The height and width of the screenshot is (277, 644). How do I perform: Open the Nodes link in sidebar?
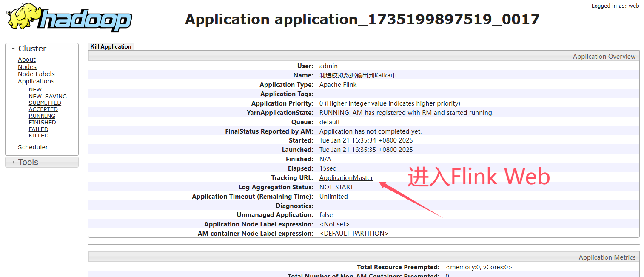[x=27, y=67]
